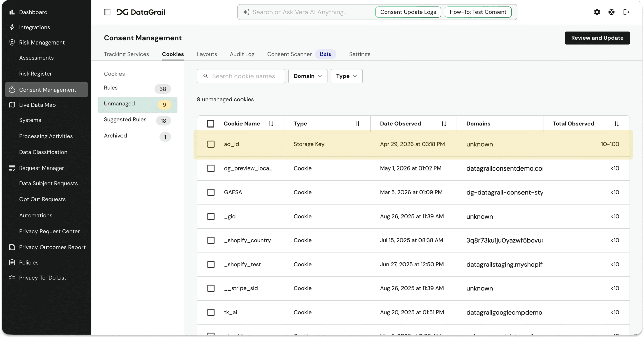Screen dimensions: 644x338
Task: Check the _gid row checkbox
Action: tap(211, 216)
